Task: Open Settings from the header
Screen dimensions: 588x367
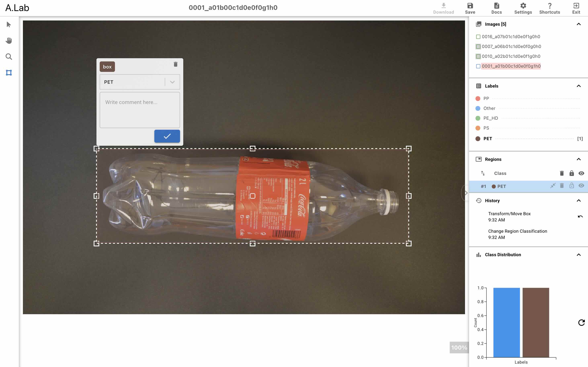Action: tap(523, 8)
